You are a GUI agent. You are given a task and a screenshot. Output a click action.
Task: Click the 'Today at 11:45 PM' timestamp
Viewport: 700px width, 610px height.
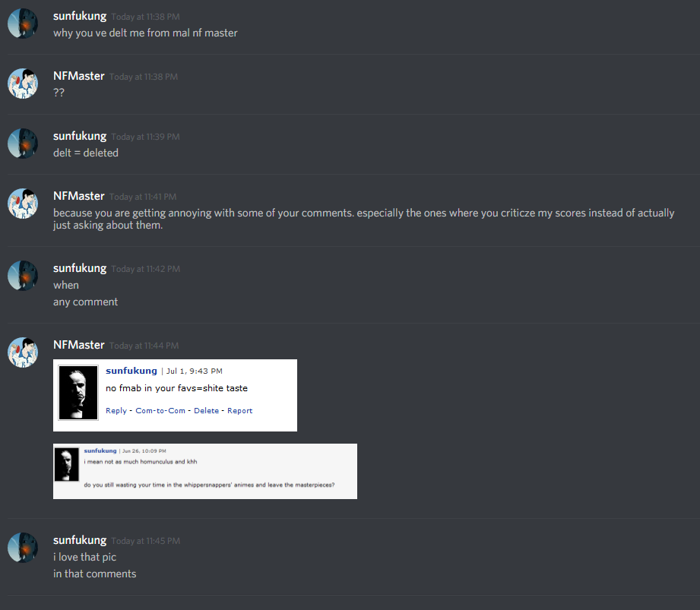click(145, 541)
